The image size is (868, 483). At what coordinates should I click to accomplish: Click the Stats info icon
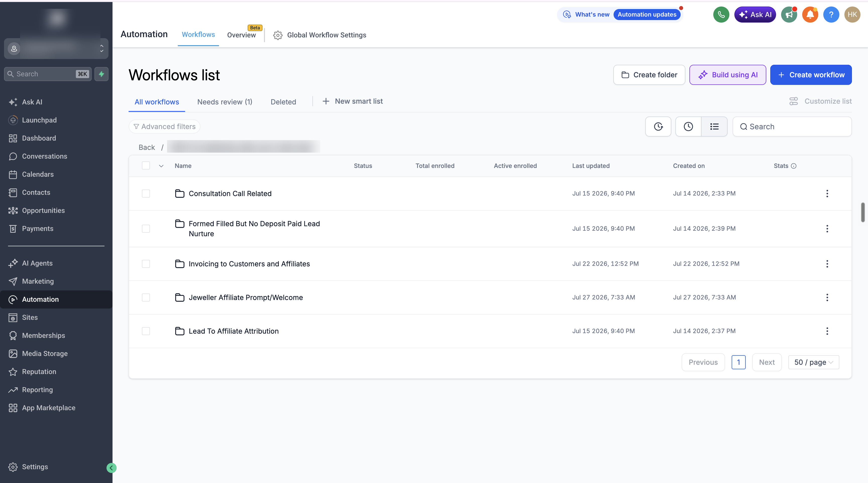pyautogui.click(x=794, y=166)
